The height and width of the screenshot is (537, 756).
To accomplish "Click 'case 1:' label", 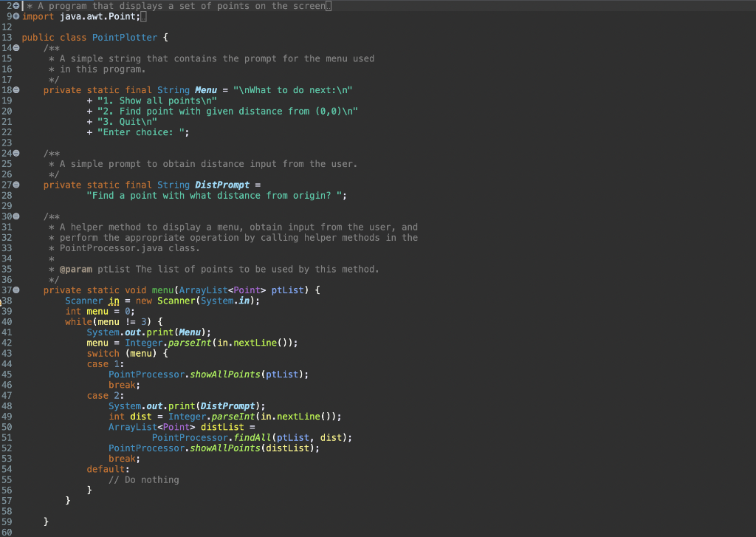I will (x=106, y=364).
